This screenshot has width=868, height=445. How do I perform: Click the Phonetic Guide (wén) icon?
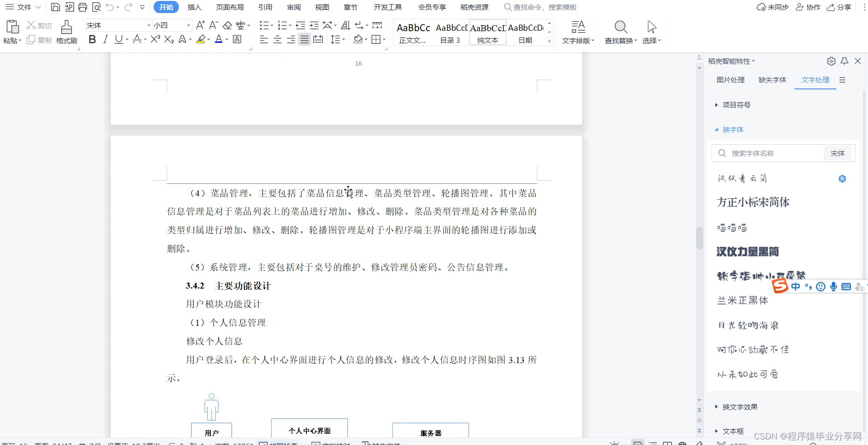click(x=240, y=25)
